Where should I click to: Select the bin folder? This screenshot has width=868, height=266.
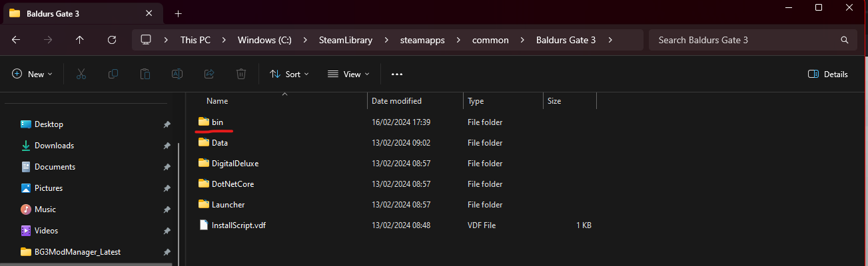[217, 122]
